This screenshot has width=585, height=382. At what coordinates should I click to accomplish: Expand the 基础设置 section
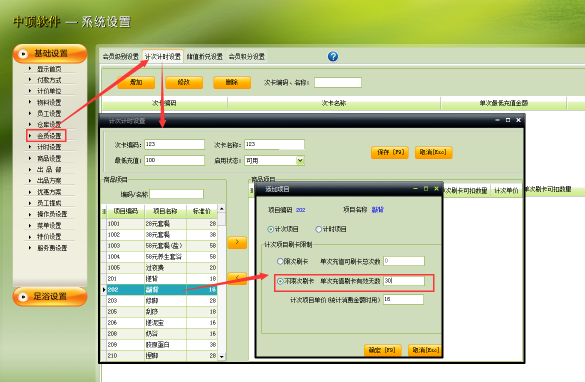tap(50, 54)
